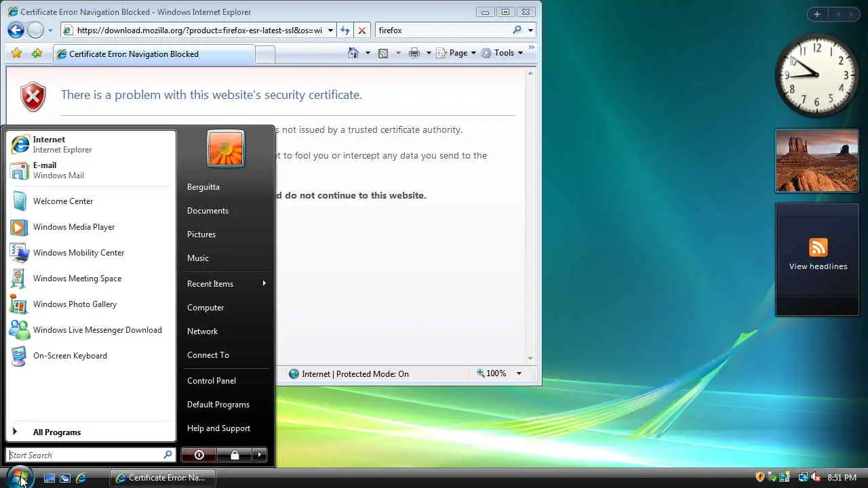This screenshot has height=488, width=868.
Task: Open Internet Explorer from Start menu
Action: coord(91,144)
